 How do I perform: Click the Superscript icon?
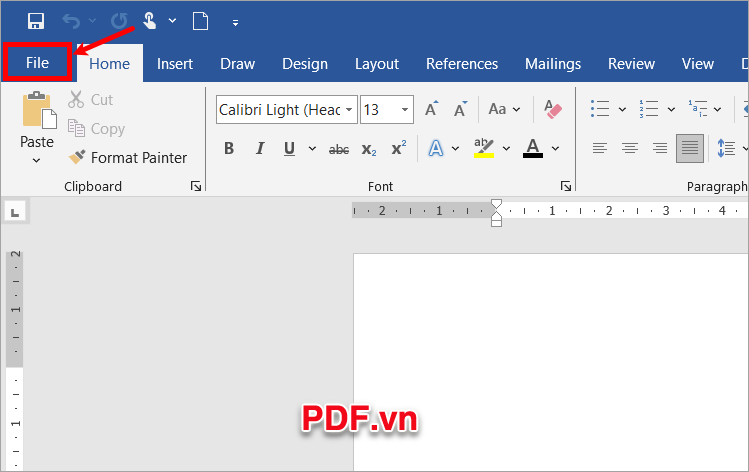click(x=398, y=149)
